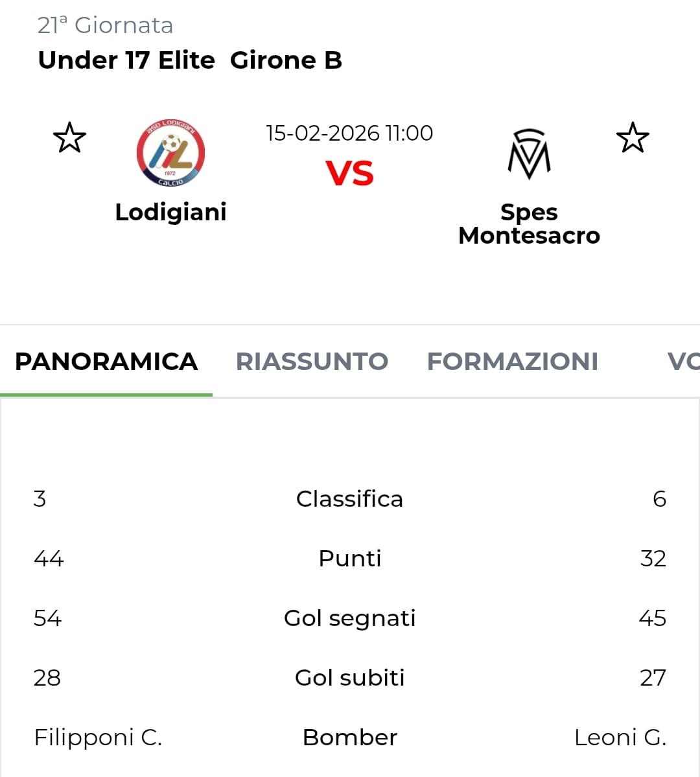Tap the Under 17 Elite Girone B heading
Image resolution: width=700 pixels, height=777 pixels.
pyautogui.click(x=190, y=60)
